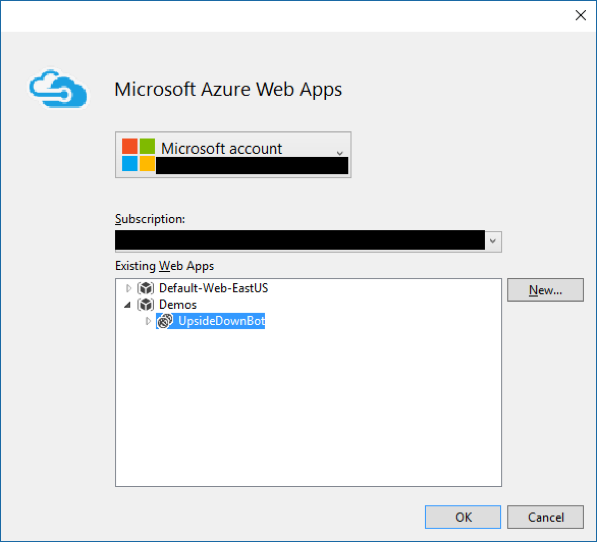Confirm with the OK button
This screenshot has height=542, width=597.
click(x=463, y=517)
